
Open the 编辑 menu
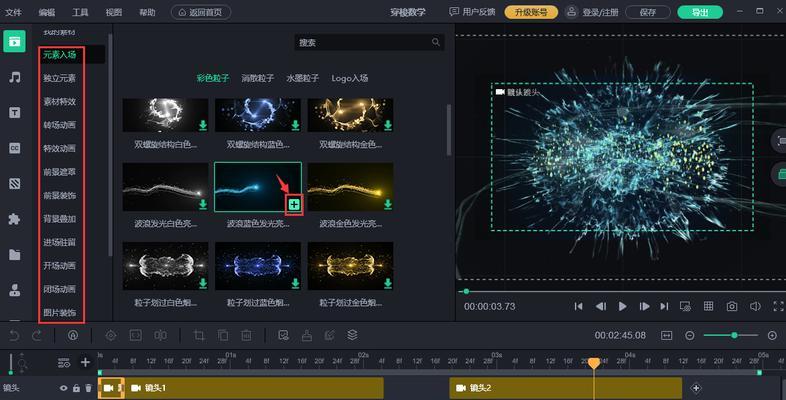(x=47, y=12)
